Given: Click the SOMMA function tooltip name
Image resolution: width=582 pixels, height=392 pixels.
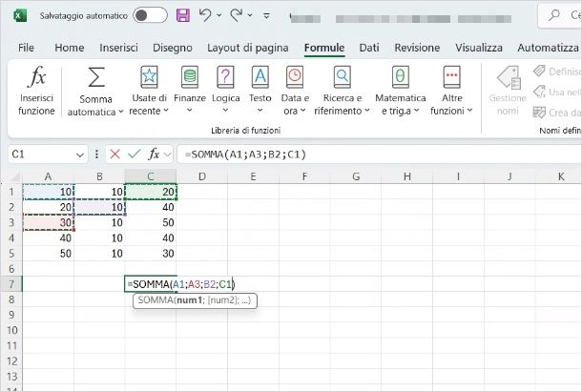Looking at the screenshot, I should click(x=155, y=299).
